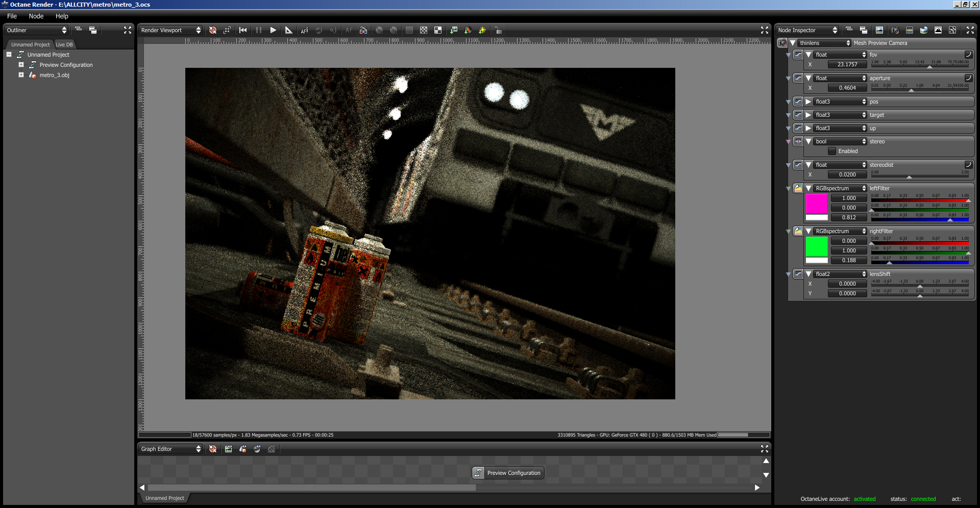
Task: Click the kernel settings icon in Node Inspector
Action: point(952,30)
